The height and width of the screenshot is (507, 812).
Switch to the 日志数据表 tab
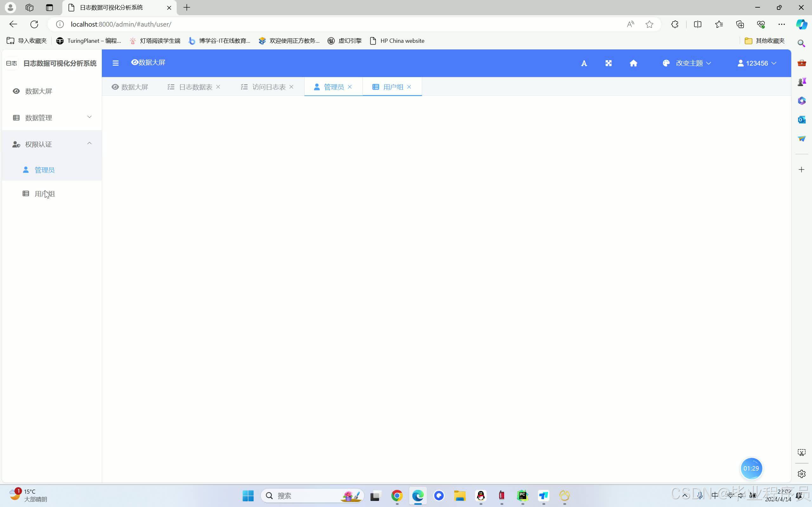tap(195, 87)
